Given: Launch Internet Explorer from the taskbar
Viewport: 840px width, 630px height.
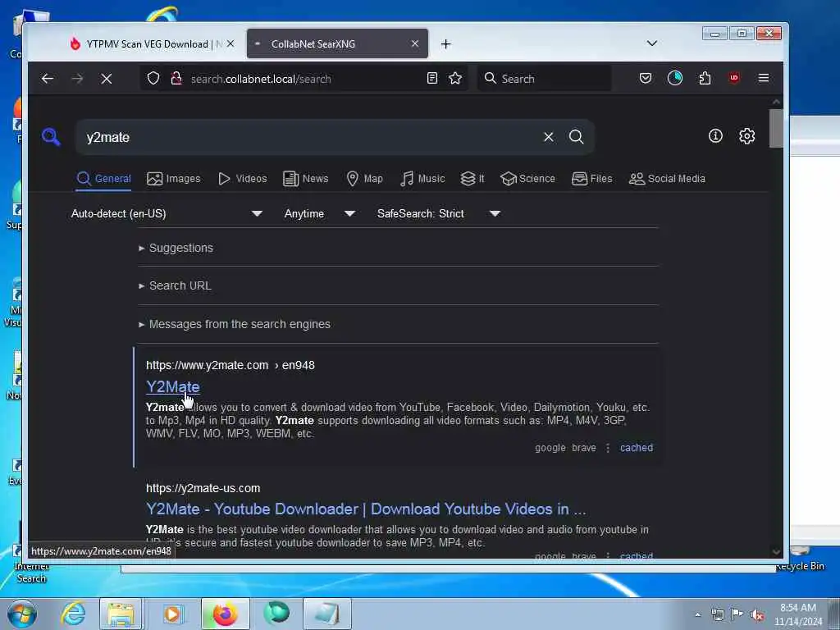Looking at the screenshot, I should click(x=73, y=614).
